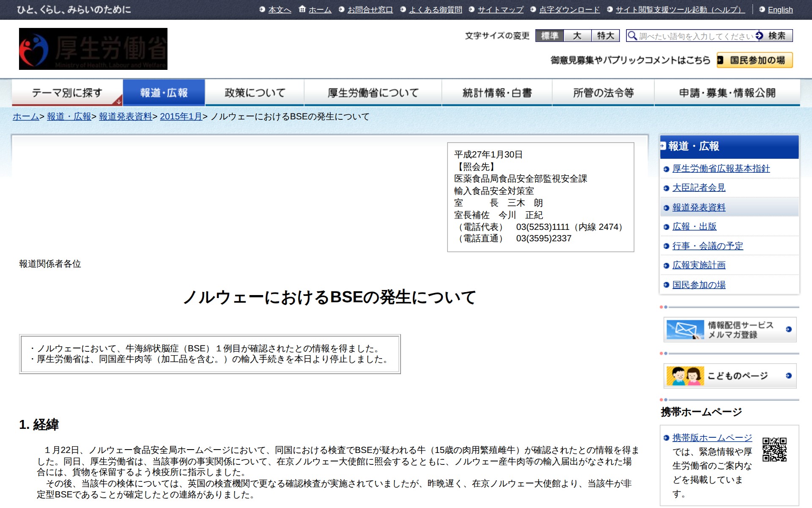Viewport: 812px width, 508px height.
Task: Open 大臣記者会見 sidebar link
Action: 699,188
